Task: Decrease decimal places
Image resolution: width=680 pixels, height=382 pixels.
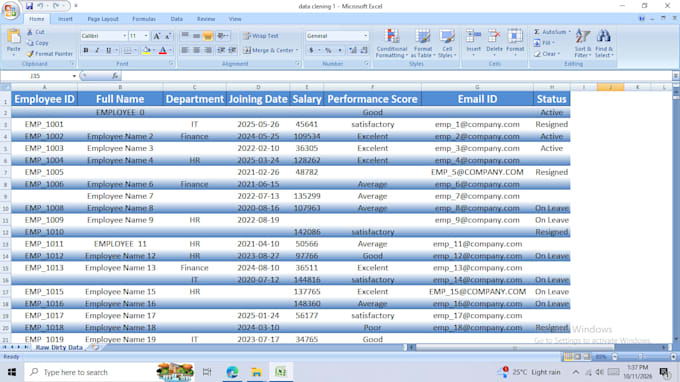Action: (x=364, y=50)
